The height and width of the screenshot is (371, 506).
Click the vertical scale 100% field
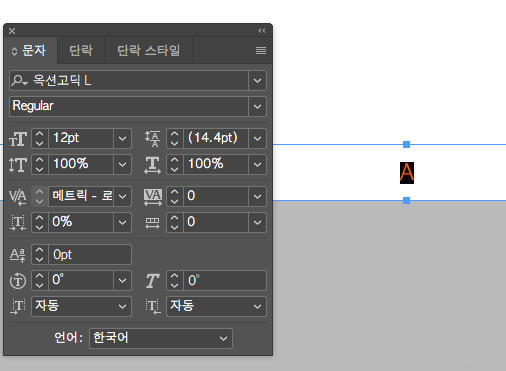coord(81,164)
